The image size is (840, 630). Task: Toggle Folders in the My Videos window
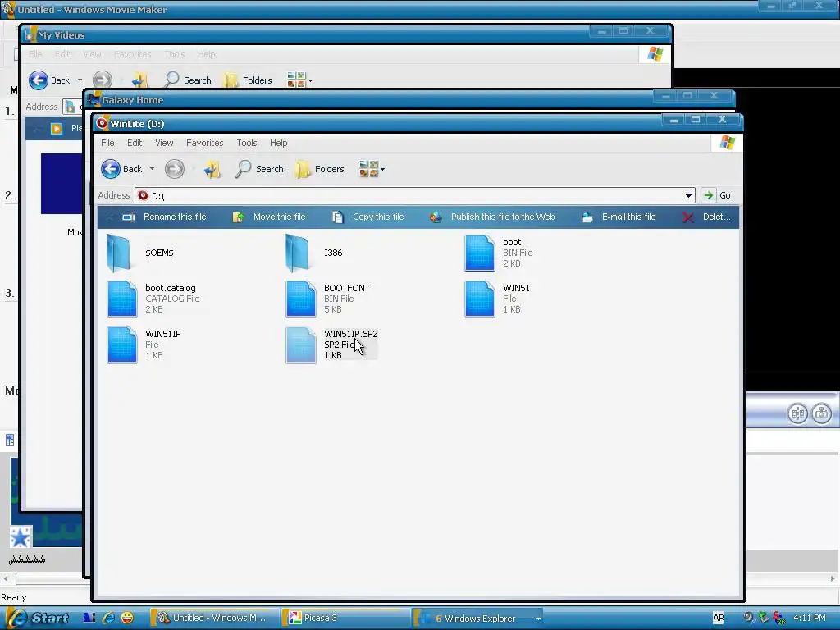pyautogui.click(x=248, y=80)
